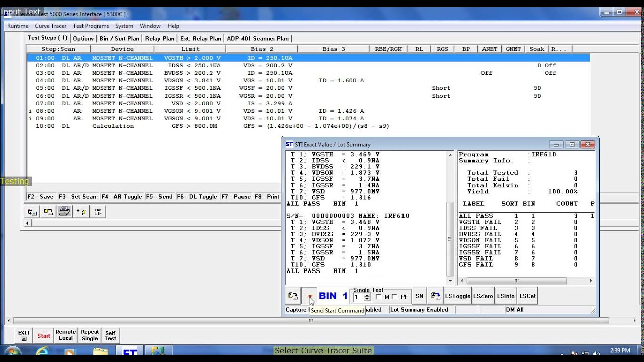Click the Soak column header
This screenshot has height=362, width=644.
537,49
